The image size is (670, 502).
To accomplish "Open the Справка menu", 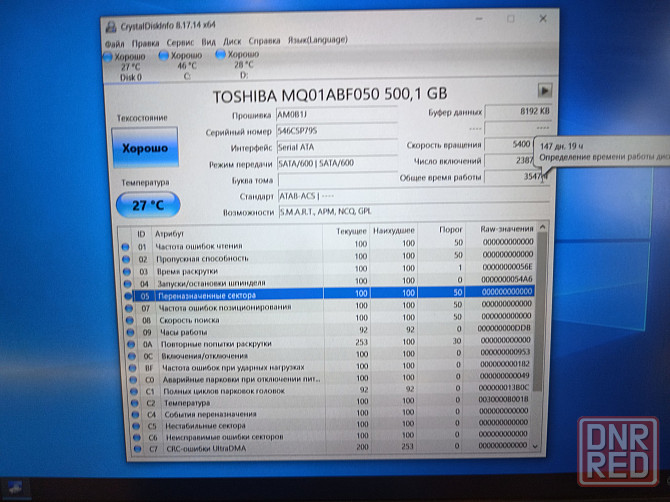I will 265,42.
